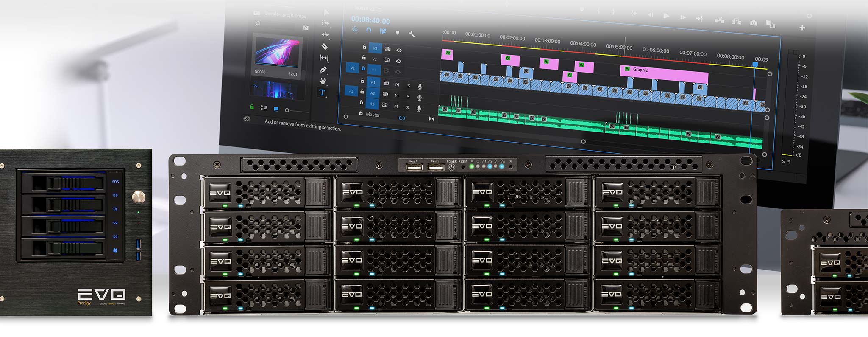Toggle Snap magnet in timeline

click(x=369, y=30)
